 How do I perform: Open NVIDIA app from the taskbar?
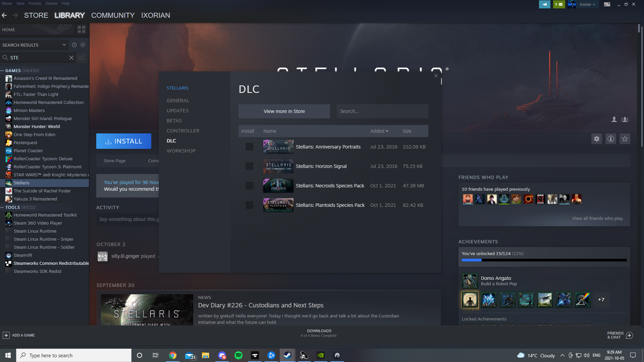[x=321, y=355]
